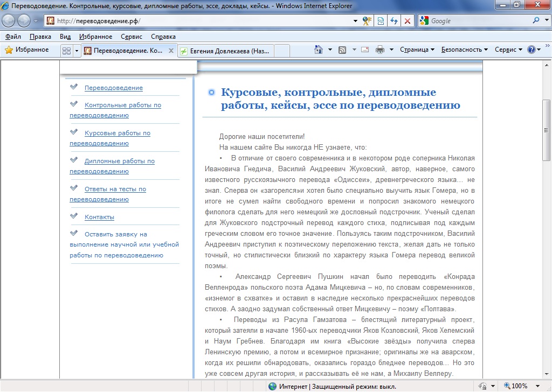
Task: Click the vertical scrollbar thumb
Action: (547, 130)
